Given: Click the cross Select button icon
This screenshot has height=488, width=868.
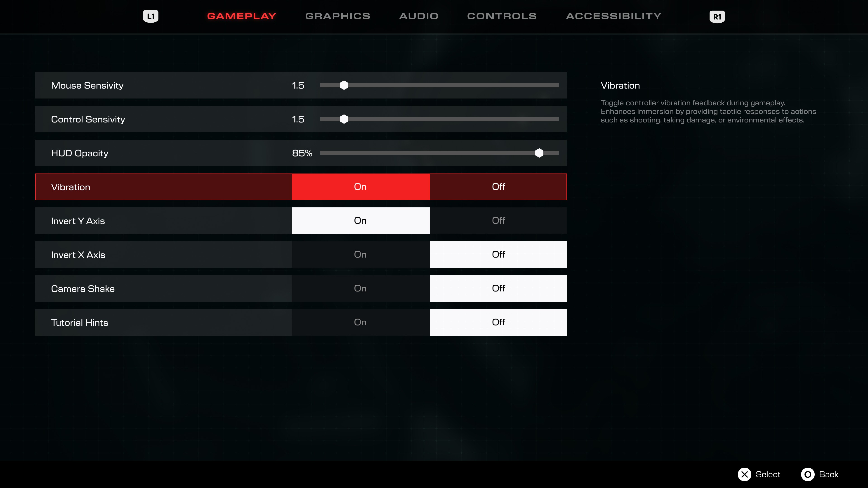Looking at the screenshot, I should click(x=744, y=474).
